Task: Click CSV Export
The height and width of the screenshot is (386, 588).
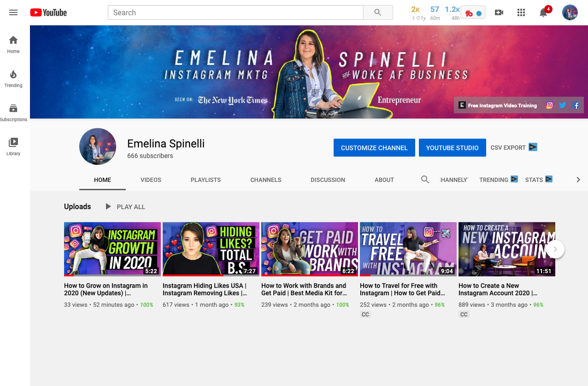Action: pos(508,148)
